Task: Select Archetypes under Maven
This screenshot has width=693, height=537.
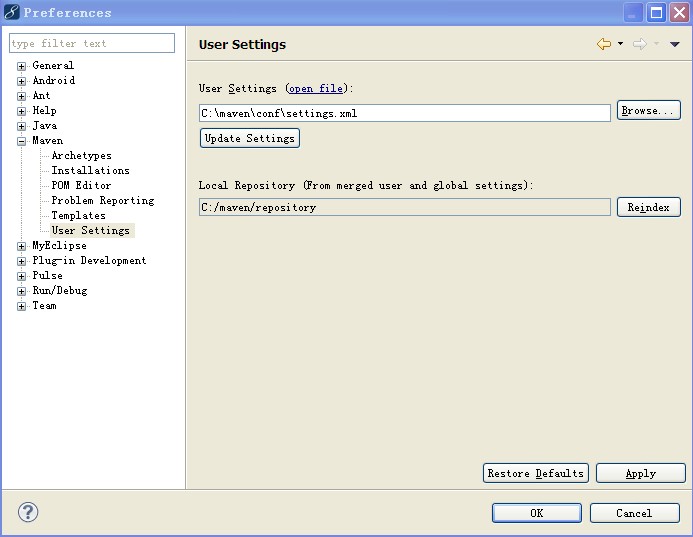Action: (x=81, y=156)
